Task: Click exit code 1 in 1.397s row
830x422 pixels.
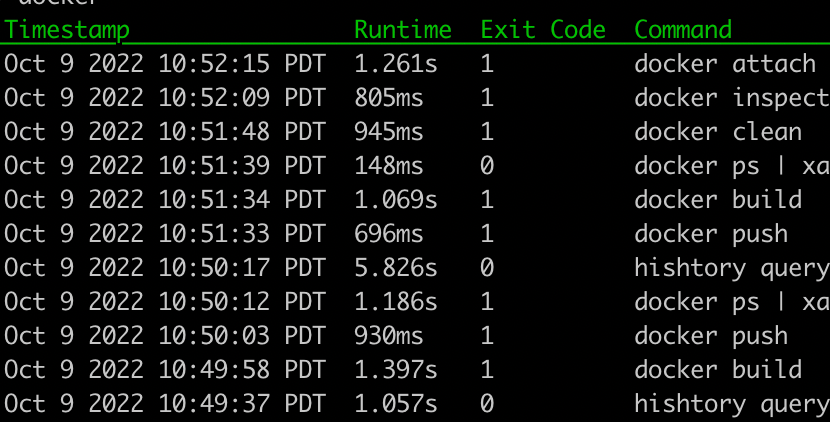Action: click(x=487, y=370)
